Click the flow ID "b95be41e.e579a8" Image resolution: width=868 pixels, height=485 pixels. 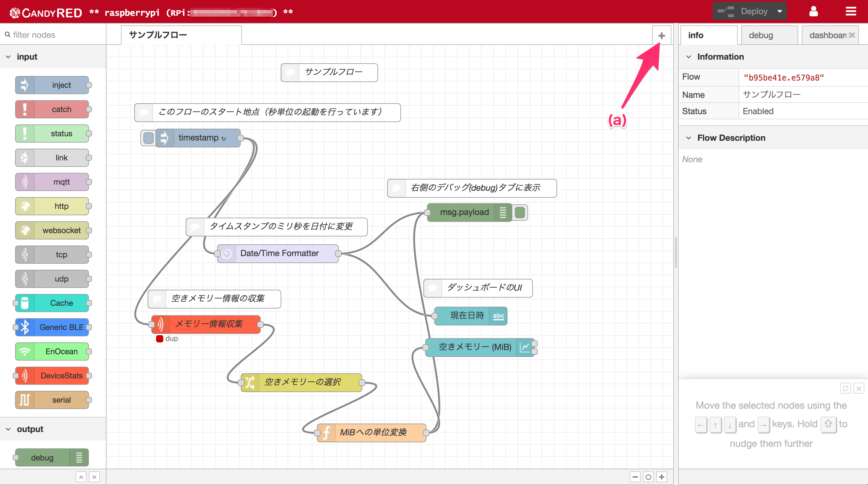click(784, 78)
